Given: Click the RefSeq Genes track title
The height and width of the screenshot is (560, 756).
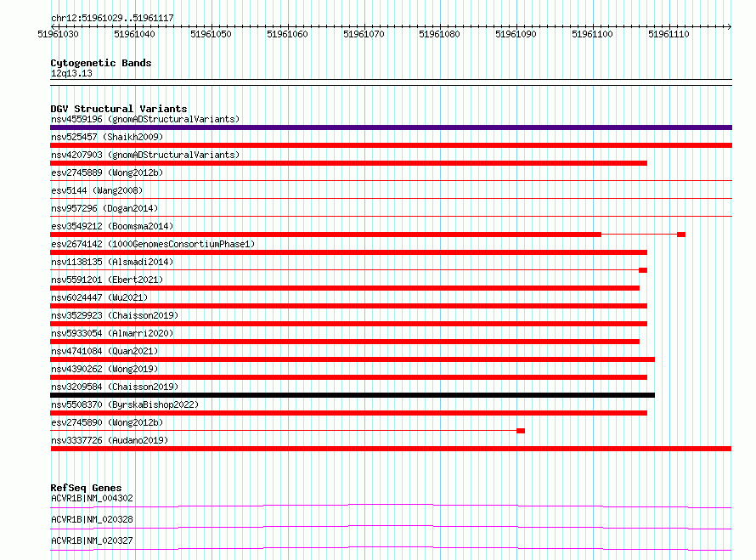Looking at the screenshot, I should [x=87, y=488].
